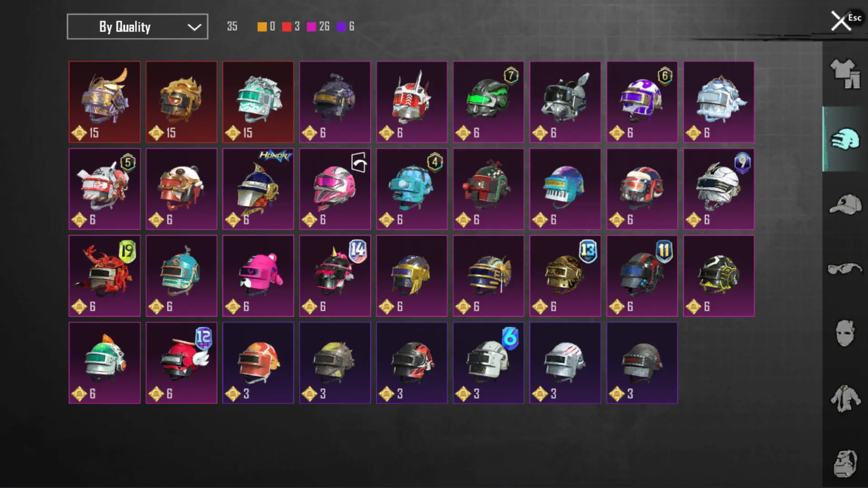Image resolution: width=868 pixels, height=488 pixels.
Task: Select the helmet category icon
Action: click(844, 139)
